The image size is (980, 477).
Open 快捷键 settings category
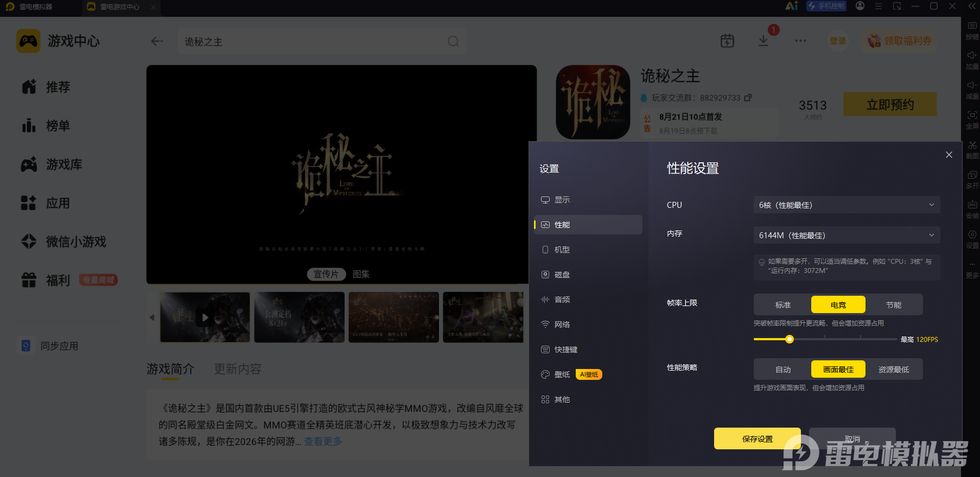point(588,349)
